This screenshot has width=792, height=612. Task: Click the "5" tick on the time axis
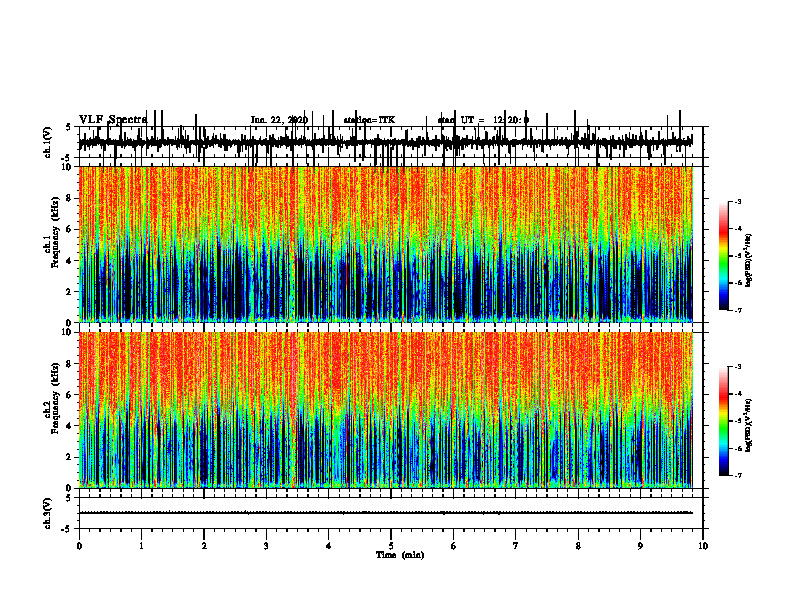[x=391, y=546]
